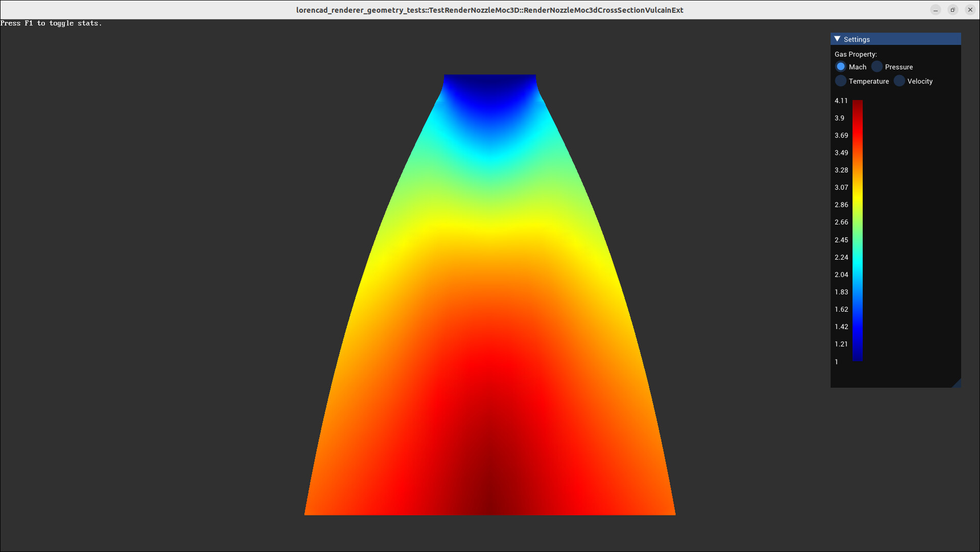
Task: Click the window maximize button
Action: [x=952, y=10]
